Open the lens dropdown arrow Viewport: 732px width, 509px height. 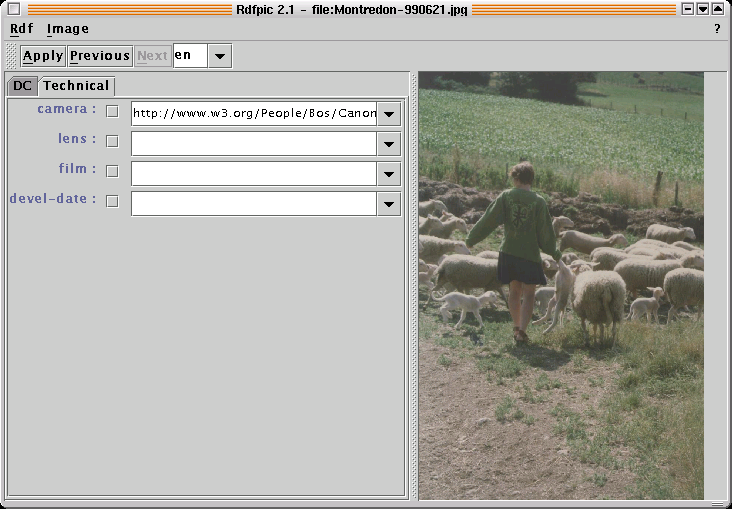tap(389, 144)
